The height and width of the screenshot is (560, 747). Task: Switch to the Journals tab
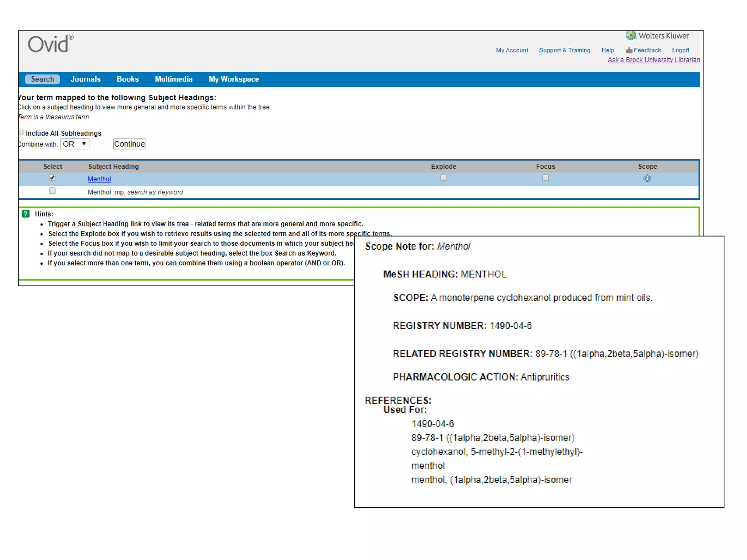(x=85, y=79)
